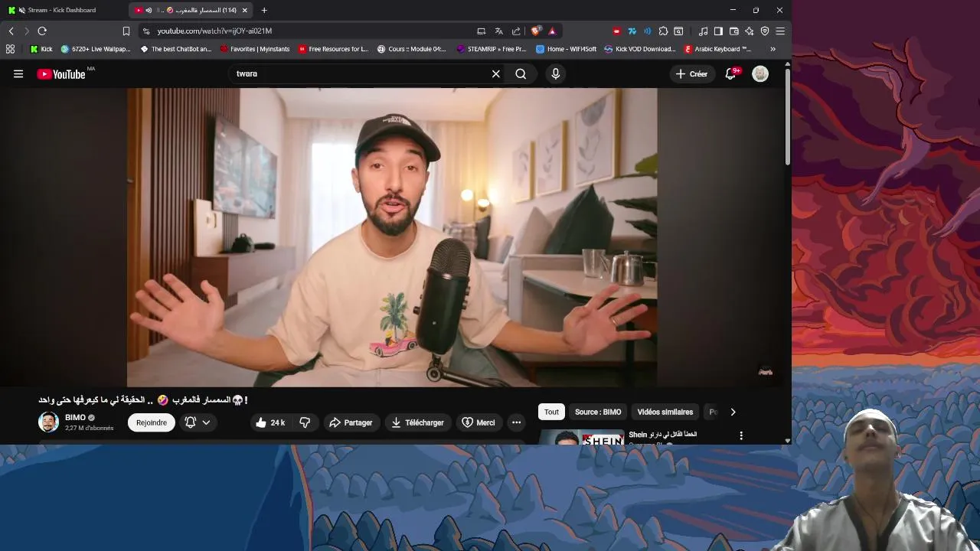Start voice search with the microphone
Screen dimensions: 980x551
click(556, 74)
